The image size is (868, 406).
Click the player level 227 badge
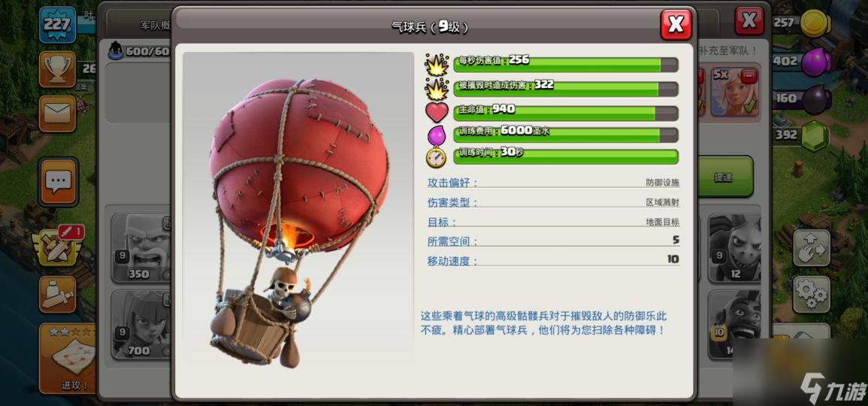coord(58,24)
